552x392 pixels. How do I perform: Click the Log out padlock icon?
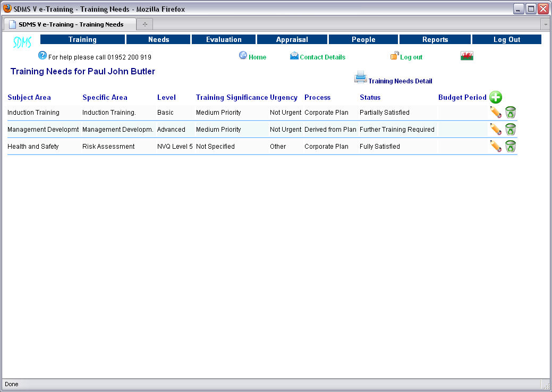[395, 55]
